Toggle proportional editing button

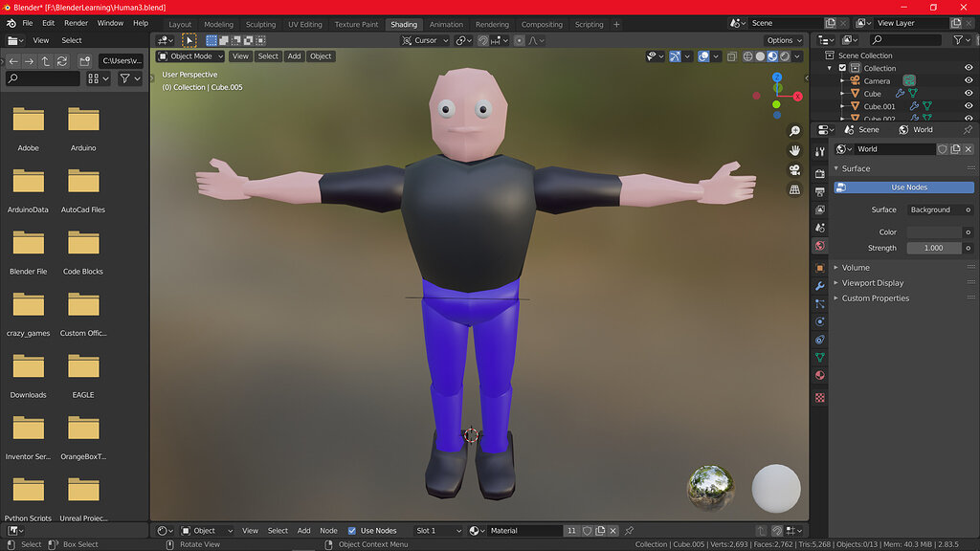tap(519, 40)
